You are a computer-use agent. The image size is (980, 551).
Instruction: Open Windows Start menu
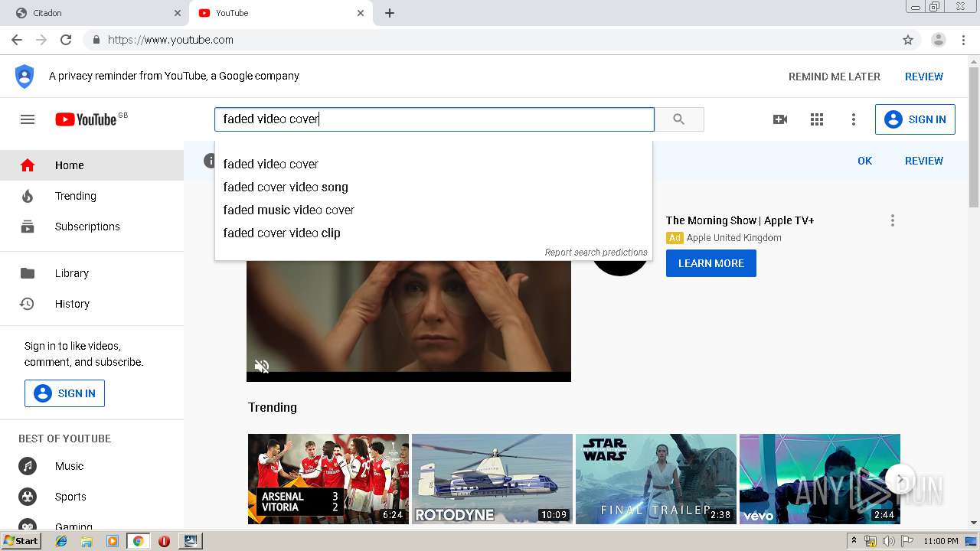click(x=21, y=541)
